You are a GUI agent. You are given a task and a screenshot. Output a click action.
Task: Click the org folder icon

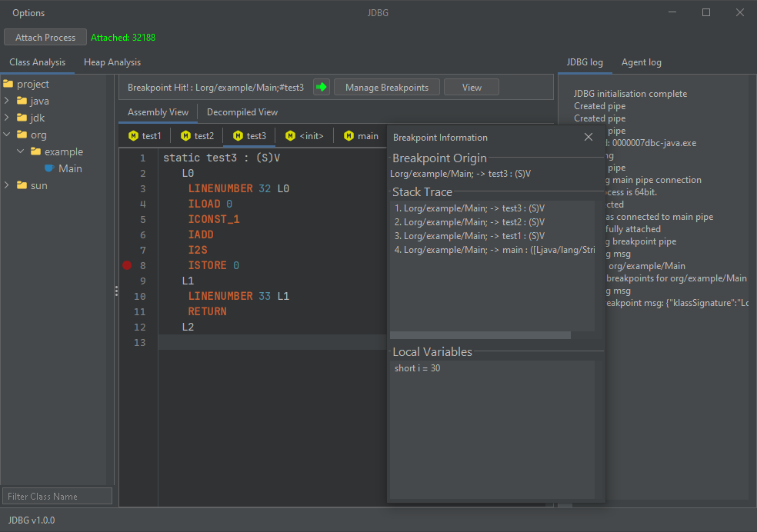(22, 135)
